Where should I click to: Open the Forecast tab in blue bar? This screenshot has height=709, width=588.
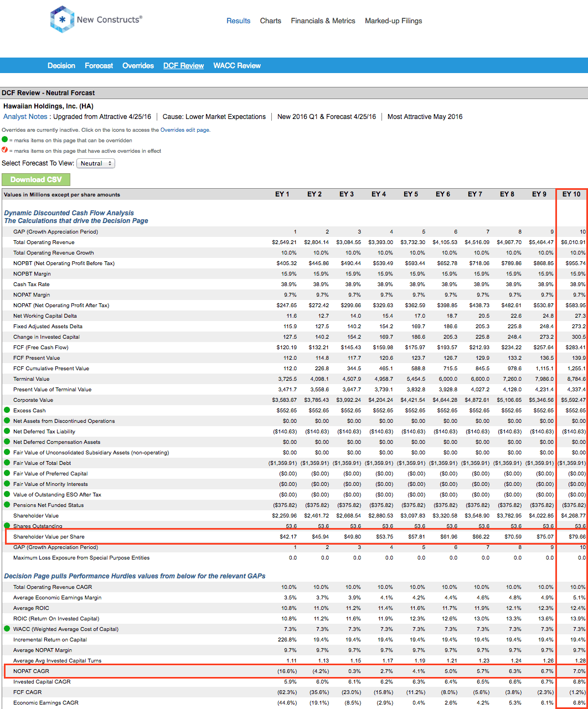coord(99,65)
